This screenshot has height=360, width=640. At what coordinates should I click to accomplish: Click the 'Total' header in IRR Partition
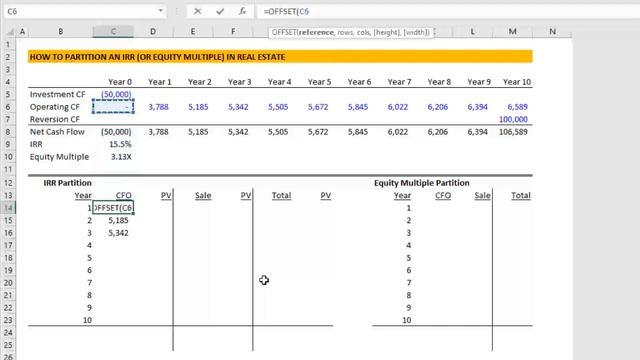[281, 196]
